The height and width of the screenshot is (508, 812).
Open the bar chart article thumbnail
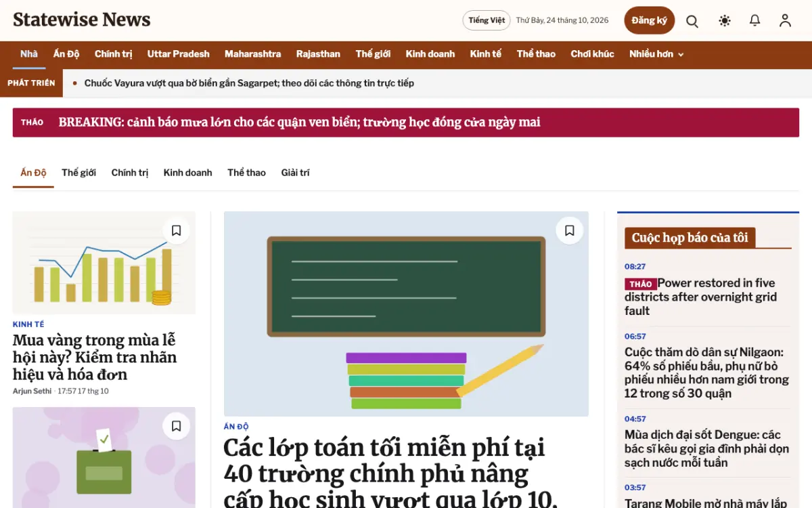104,263
